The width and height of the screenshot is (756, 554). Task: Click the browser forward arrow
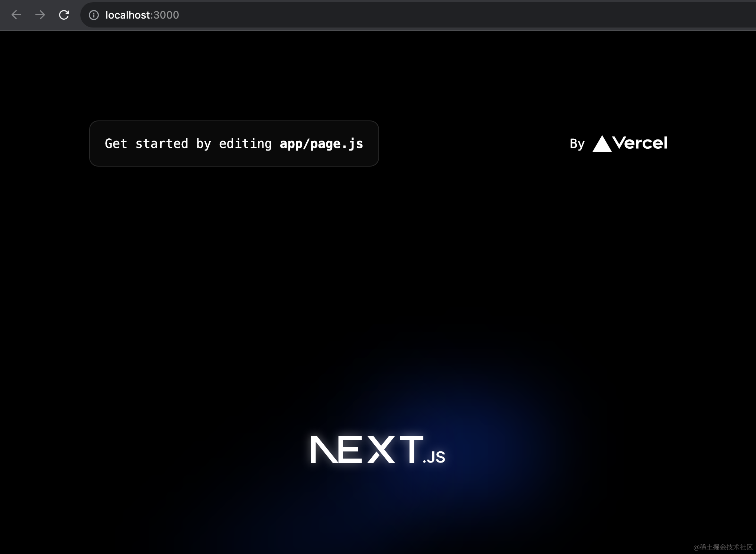coord(40,15)
